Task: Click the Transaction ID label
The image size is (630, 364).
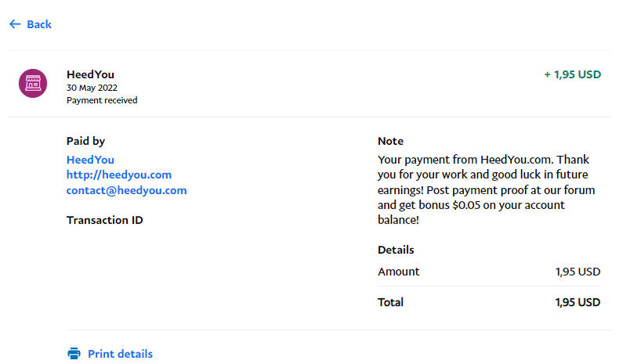Action: click(105, 220)
